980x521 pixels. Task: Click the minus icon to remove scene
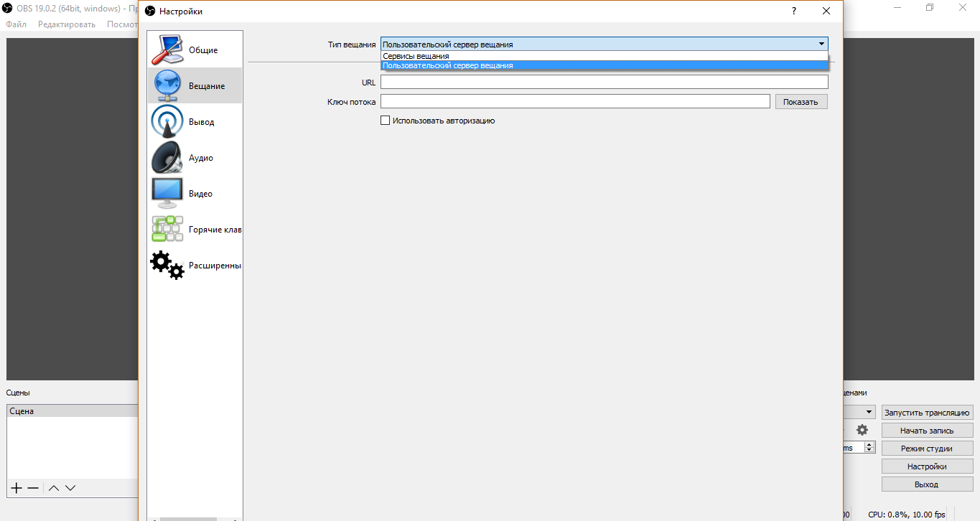[33, 488]
